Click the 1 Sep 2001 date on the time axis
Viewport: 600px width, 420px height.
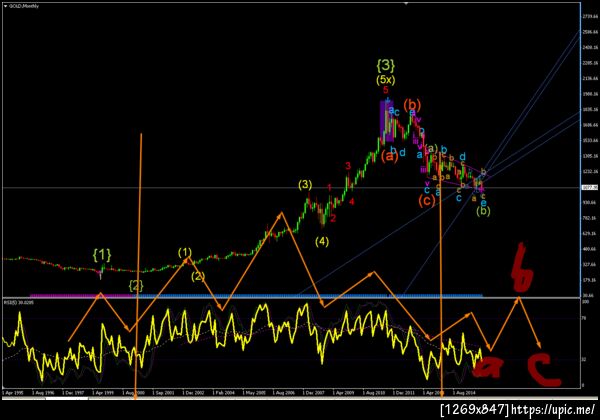(x=163, y=392)
